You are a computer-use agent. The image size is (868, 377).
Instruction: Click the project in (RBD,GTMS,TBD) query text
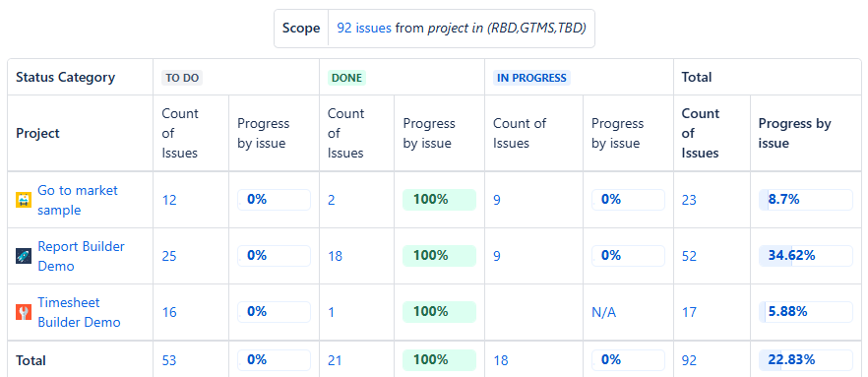507,29
